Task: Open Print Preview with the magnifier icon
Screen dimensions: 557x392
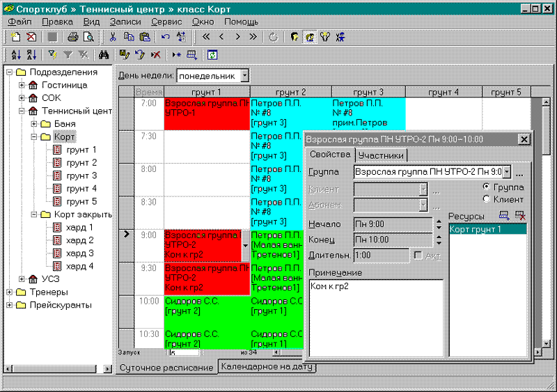Action: [x=88, y=37]
